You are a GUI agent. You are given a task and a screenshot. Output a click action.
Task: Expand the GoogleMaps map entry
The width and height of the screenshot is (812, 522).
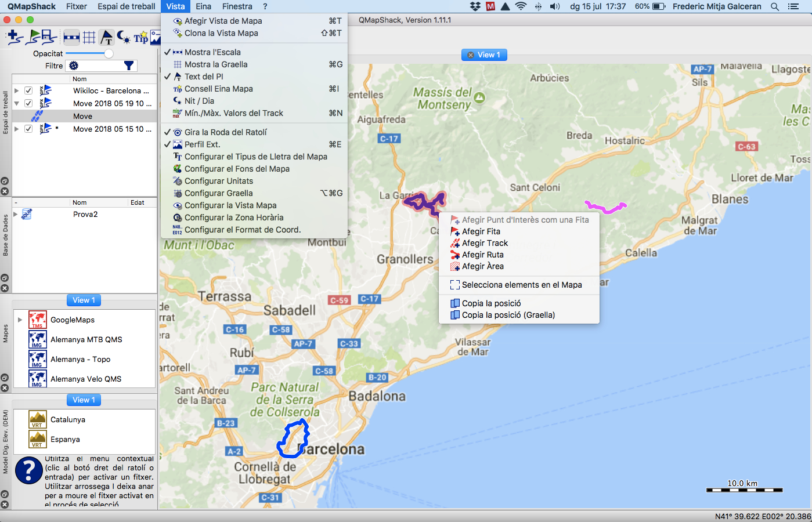tap(20, 320)
